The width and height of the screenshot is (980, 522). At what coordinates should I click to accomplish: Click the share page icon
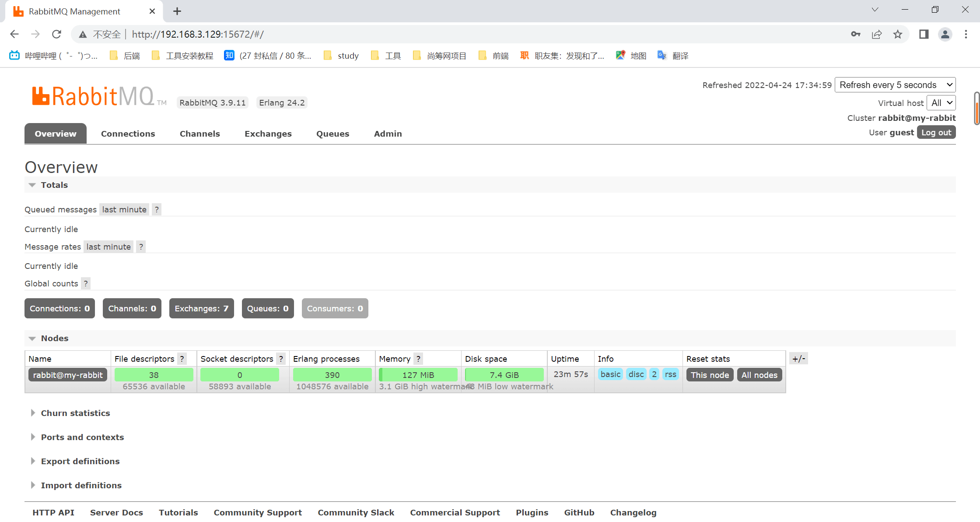tap(877, 34)
